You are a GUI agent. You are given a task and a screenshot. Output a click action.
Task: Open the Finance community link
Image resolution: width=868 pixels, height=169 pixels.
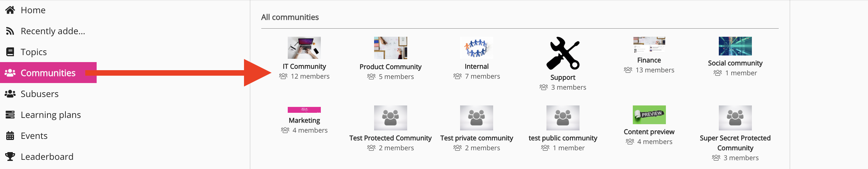pyautogui.click(x=649, y=60)
